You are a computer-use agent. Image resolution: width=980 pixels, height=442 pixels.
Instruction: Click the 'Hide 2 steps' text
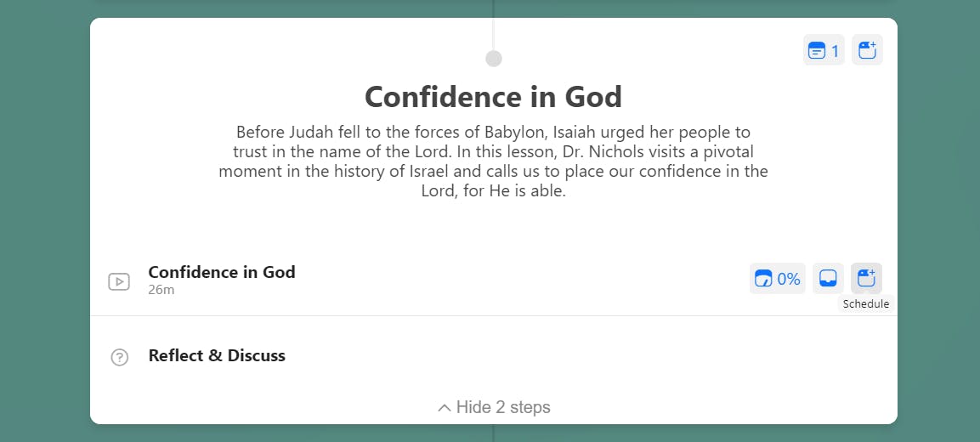(x=503, y=408)
